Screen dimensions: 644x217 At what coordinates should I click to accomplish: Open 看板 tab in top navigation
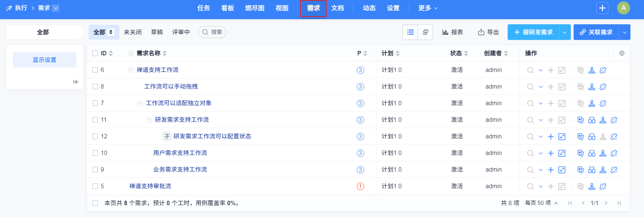(x=228, y=8)
